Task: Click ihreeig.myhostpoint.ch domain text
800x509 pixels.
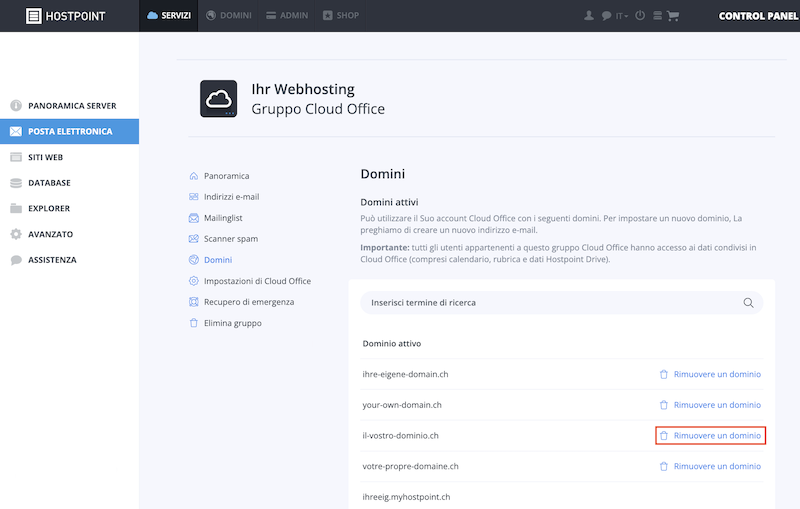Action: [x=406, y=497]
